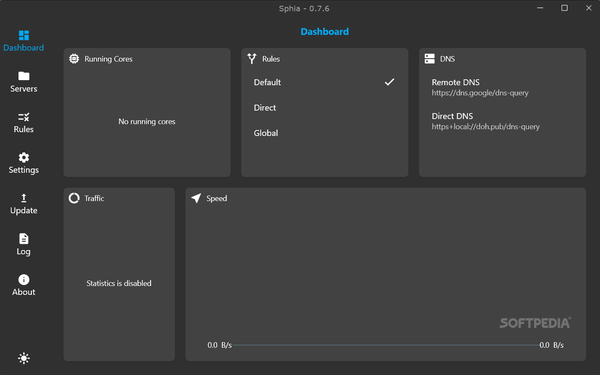Click the "Statistics is disabled" message
600x375 pixels.
[119, 283]
